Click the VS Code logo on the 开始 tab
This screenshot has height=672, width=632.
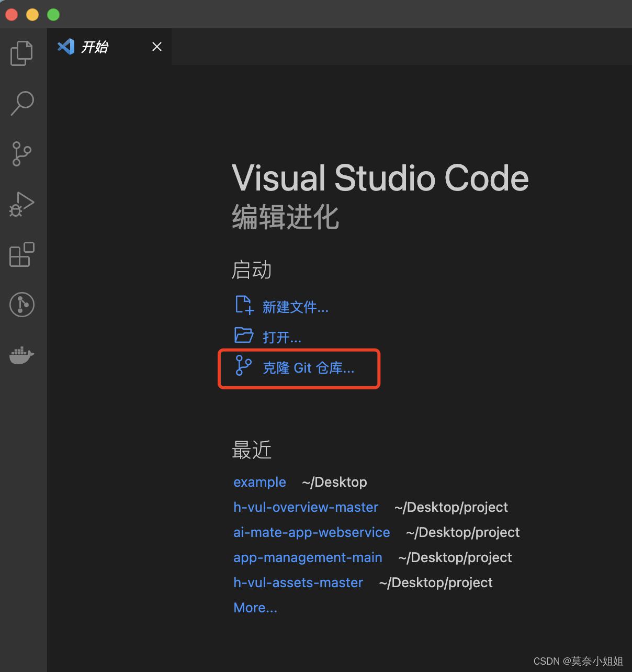tap(66, 47)
